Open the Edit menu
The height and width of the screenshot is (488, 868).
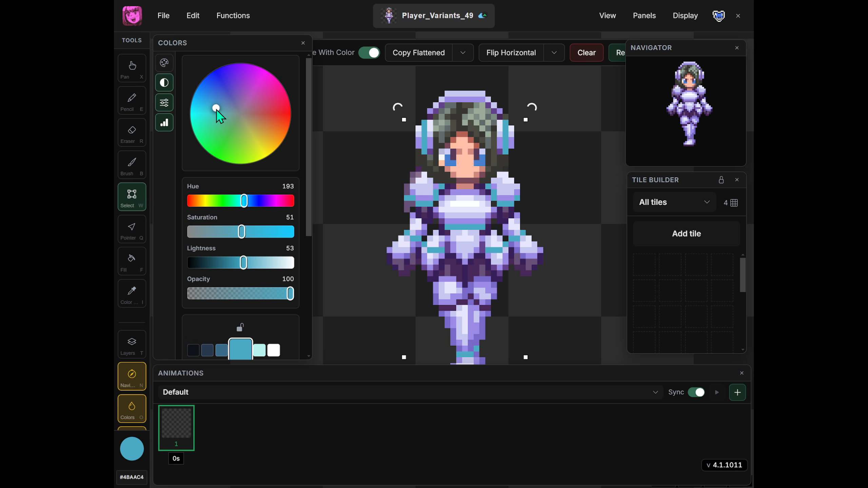(x=193, y=16)
